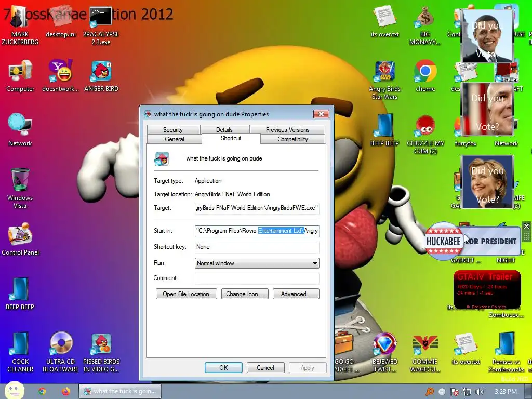Click the red-flag security tray icon
Screen dimensions: 532x399
point(454,392)
